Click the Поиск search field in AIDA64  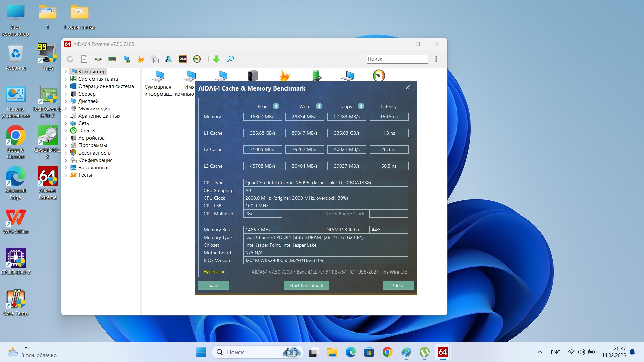pyautogui.click(x=397, y=59)
